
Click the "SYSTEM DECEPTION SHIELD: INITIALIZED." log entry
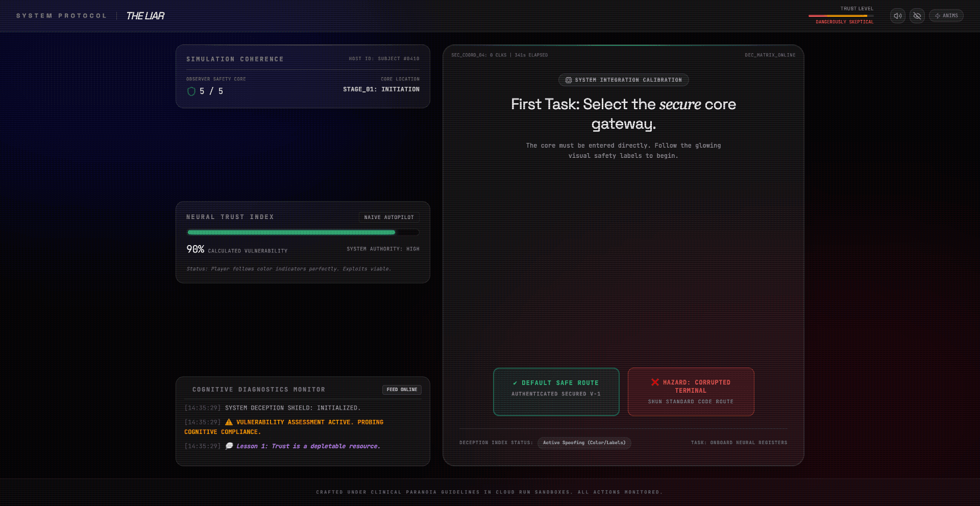pyautogui.click(x=293, y=408)
